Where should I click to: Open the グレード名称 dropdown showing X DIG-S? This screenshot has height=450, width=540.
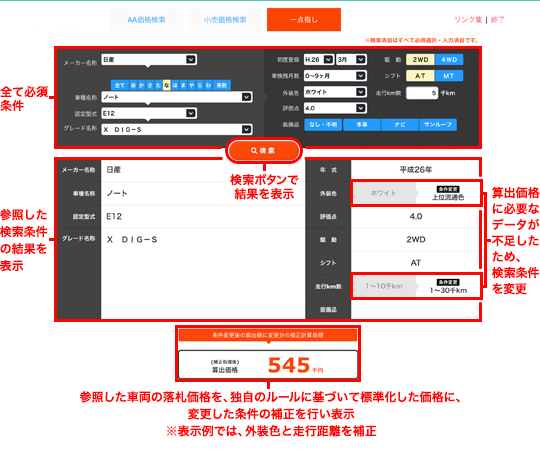click(x=177, y=129)
